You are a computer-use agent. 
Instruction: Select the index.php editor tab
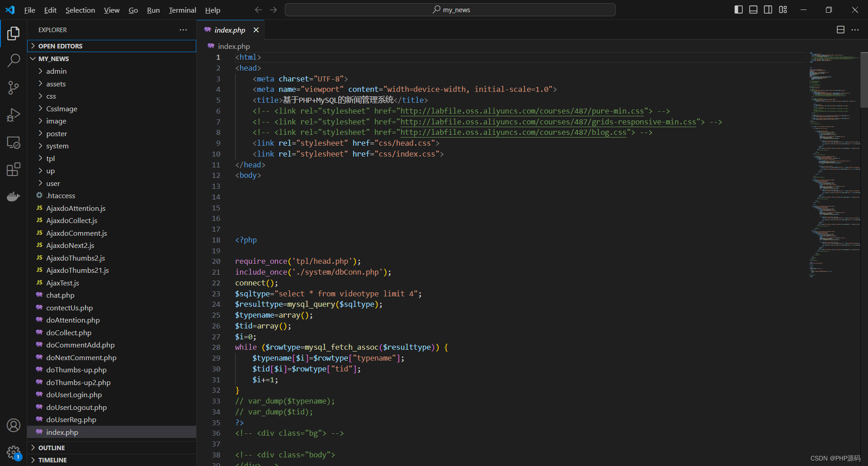pos(230,30)
